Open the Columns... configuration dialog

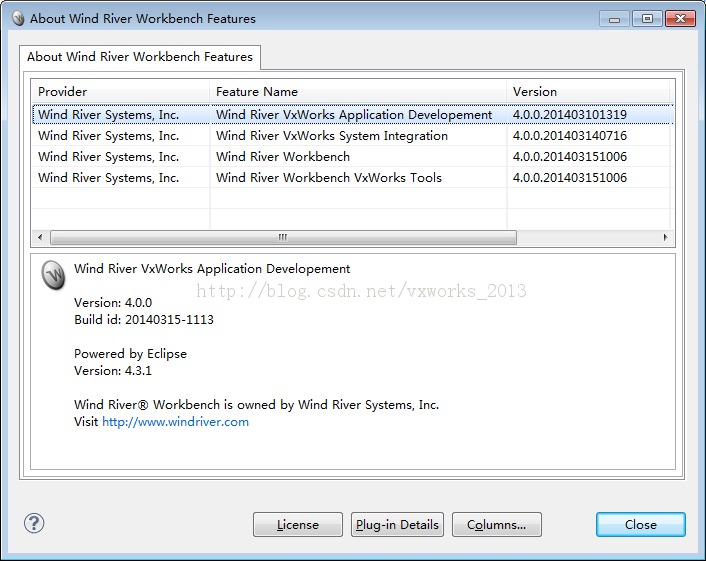click(497, 525)
